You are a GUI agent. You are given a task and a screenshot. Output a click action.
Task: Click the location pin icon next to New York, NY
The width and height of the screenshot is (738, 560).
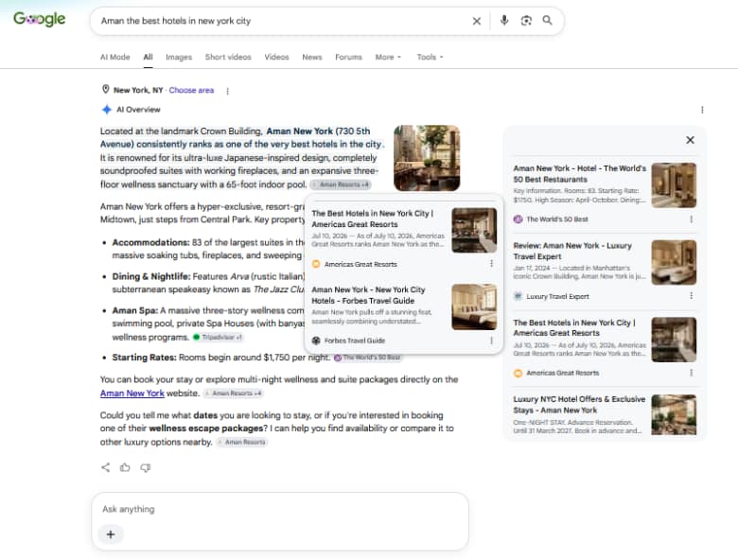pyautogui.click(x=105, y=90)
